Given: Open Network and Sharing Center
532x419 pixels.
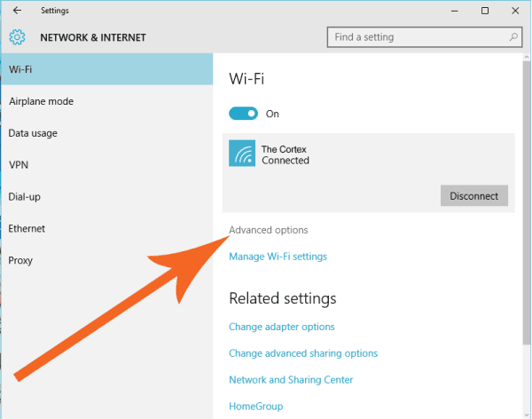Looking at the screenshot, I should point(291,380).
